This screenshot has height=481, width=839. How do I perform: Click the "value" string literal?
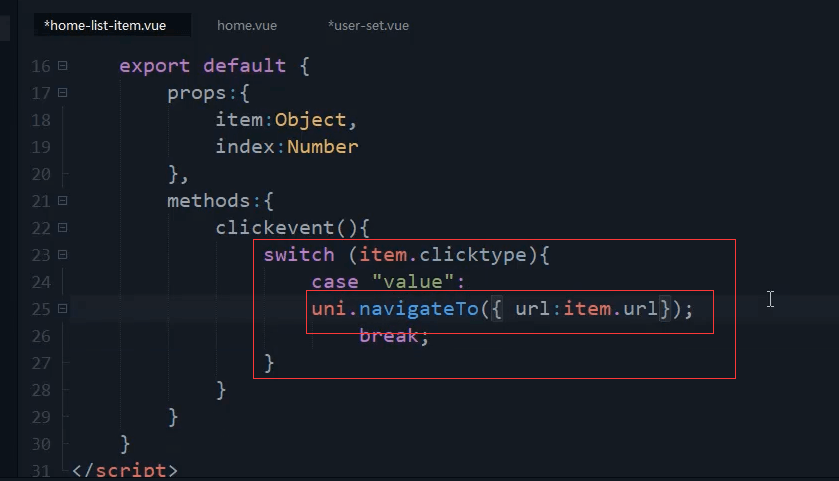(x=413, y=282)
